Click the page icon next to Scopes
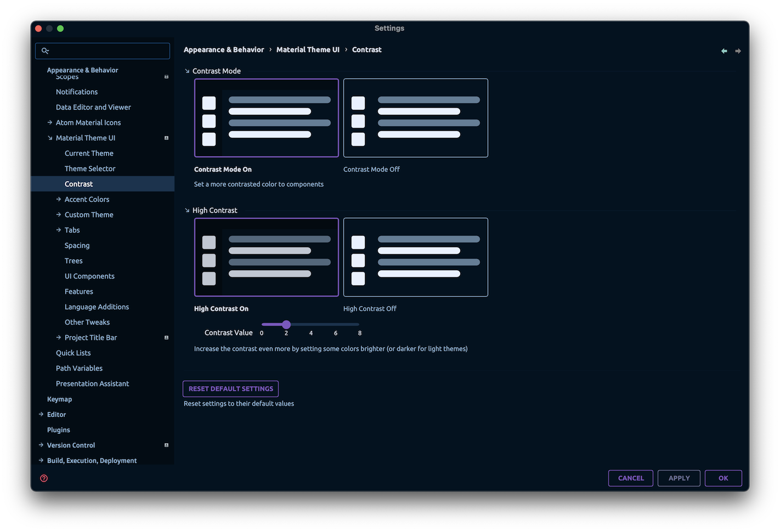 (x=166, y=77)
